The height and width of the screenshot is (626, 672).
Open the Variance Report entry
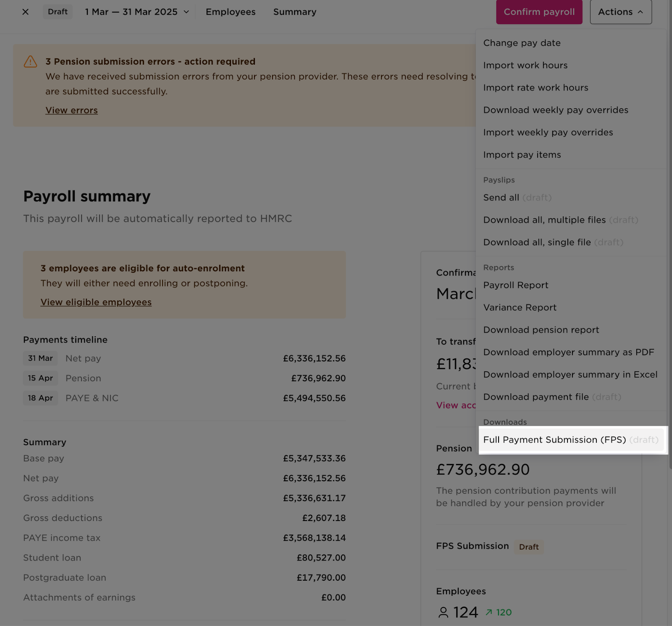click(520, 307)
